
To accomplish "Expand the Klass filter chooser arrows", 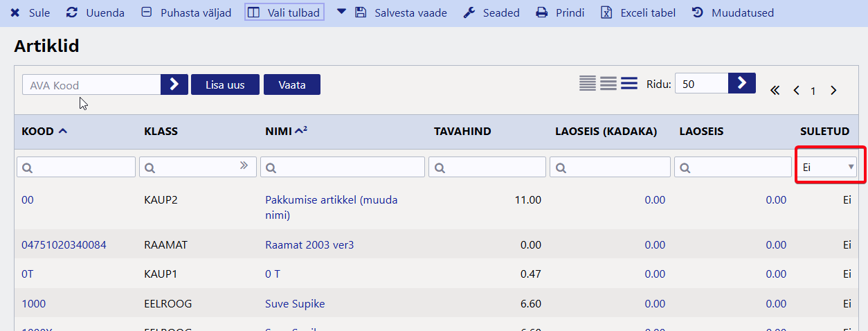I will (x=244, y=165).
